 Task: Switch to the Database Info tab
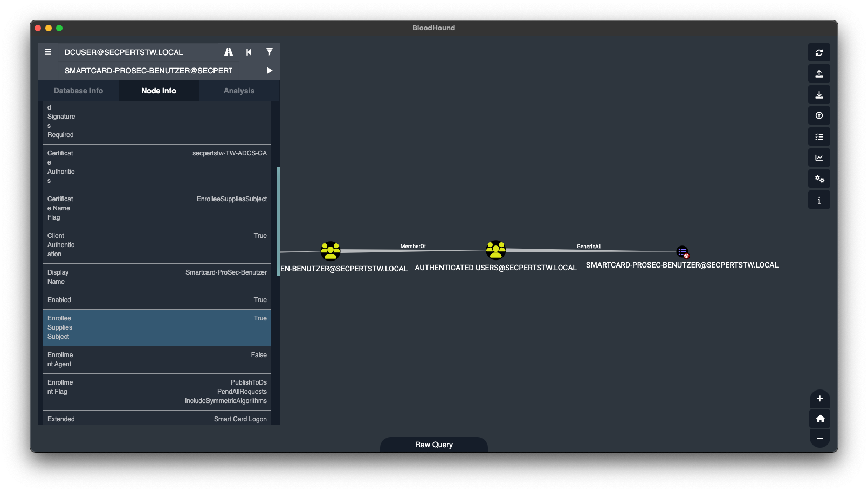coord(78,91)
